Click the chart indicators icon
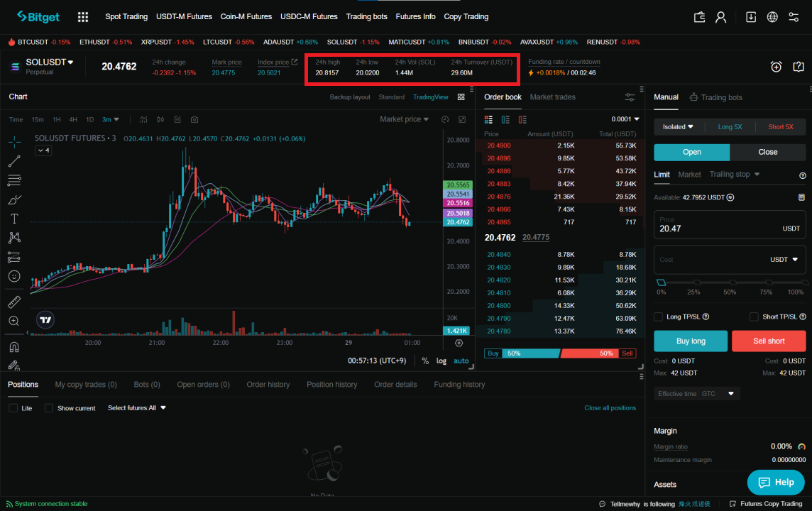This screenshot has height=511, width=812. tap(143, 120)
